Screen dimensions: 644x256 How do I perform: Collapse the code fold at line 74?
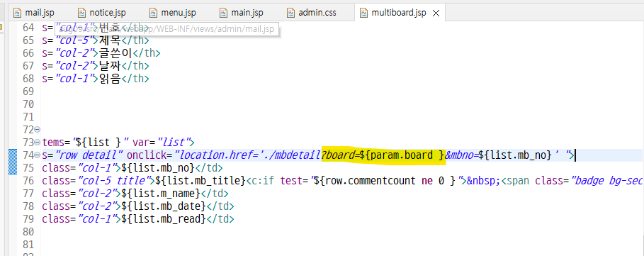pyautogui.click(x=38, y=155)
